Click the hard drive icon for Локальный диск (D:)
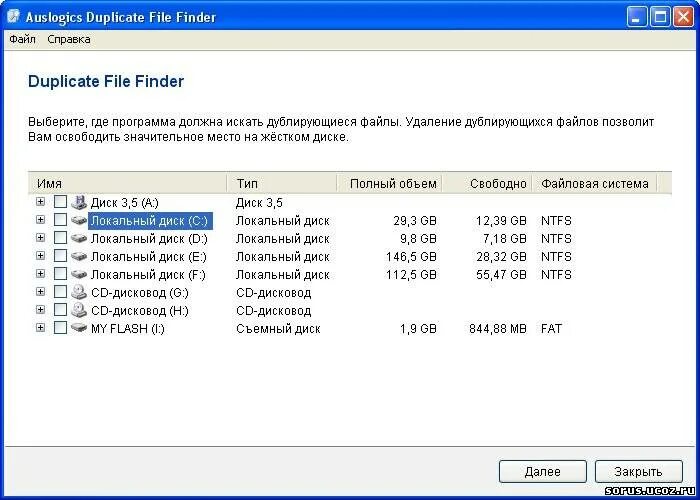The width and height of the screenshot is (700, 500). 79,238
